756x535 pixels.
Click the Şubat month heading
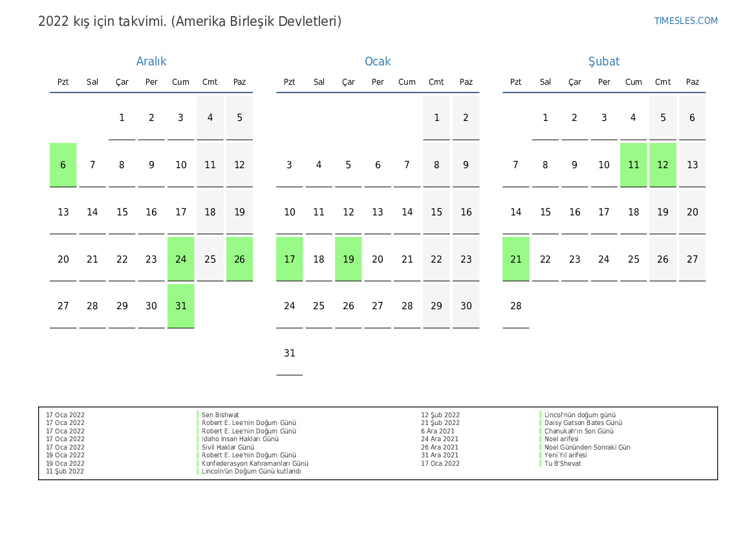coord(603,61)
